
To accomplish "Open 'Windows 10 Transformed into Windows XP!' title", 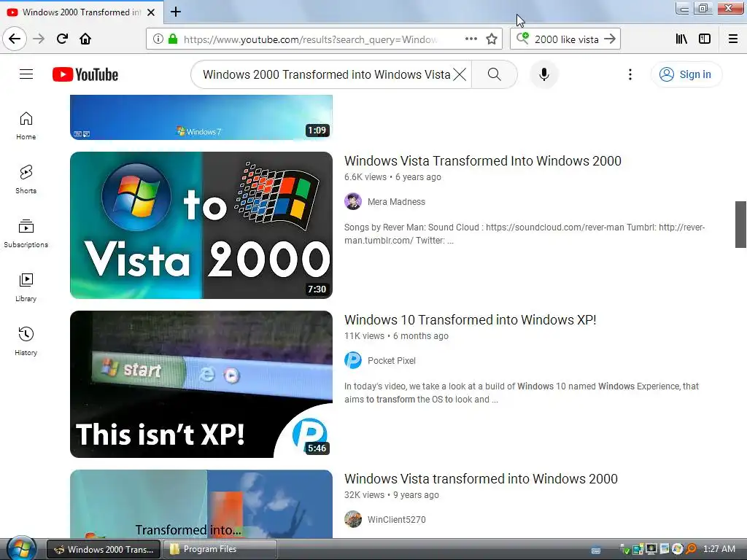I will tap(471, 320).
